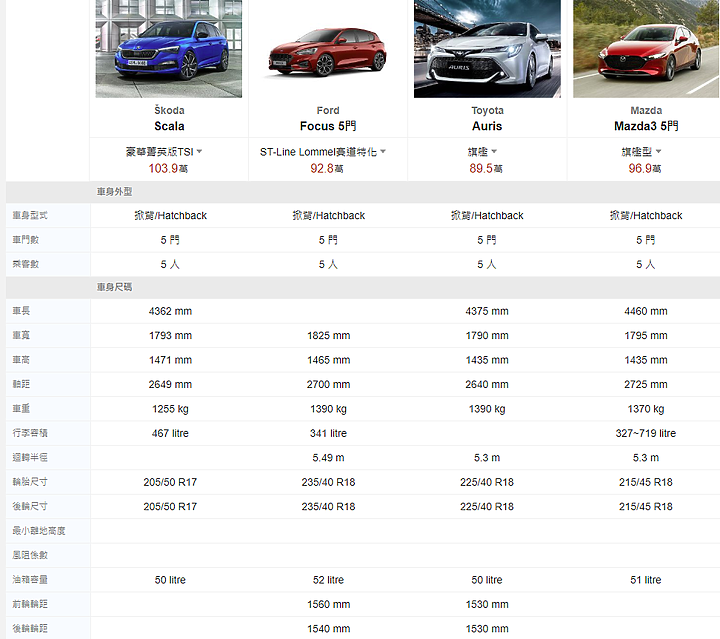The height and width of the screenshot is (639, 720).
Task: Open the Škoda Scala car photo
Action: coord(169,49)
